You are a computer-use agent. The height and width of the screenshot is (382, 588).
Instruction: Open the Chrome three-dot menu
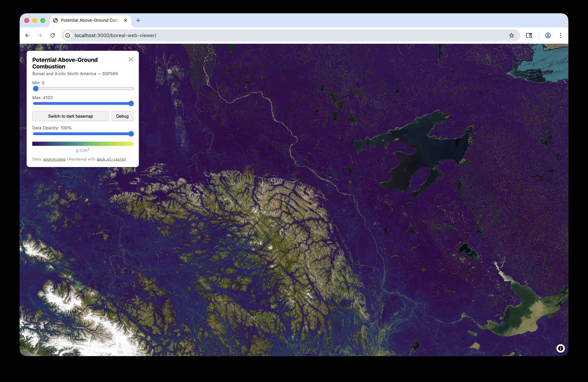(561, 35)
